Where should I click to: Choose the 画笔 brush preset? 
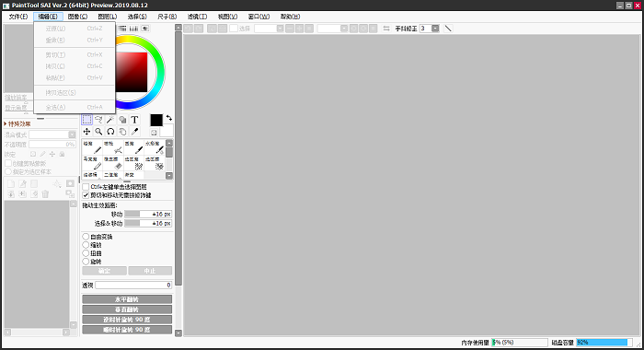[134, 147]
